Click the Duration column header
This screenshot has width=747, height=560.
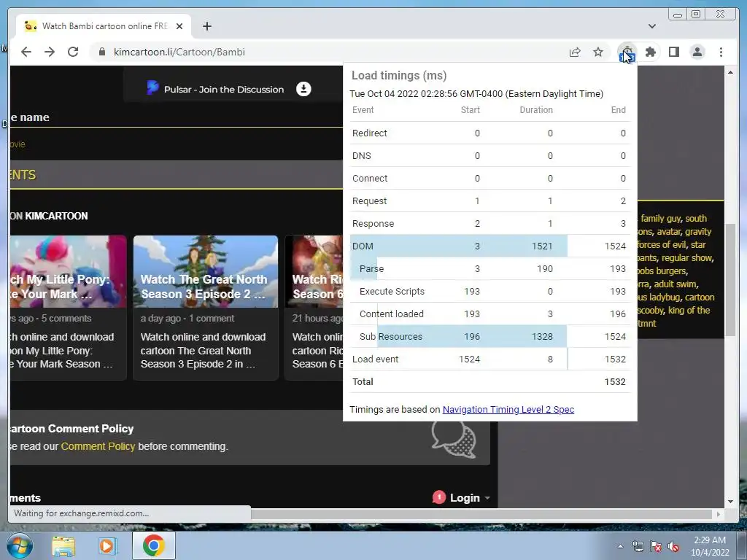[x=536, y=110]
